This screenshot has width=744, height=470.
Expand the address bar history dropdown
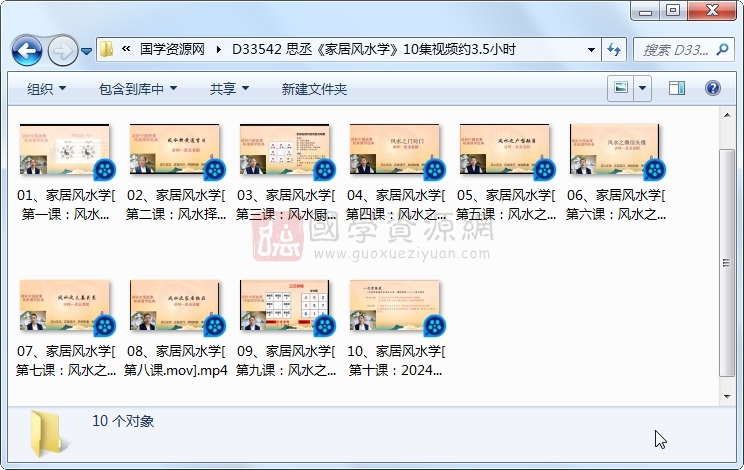[592, 49]
